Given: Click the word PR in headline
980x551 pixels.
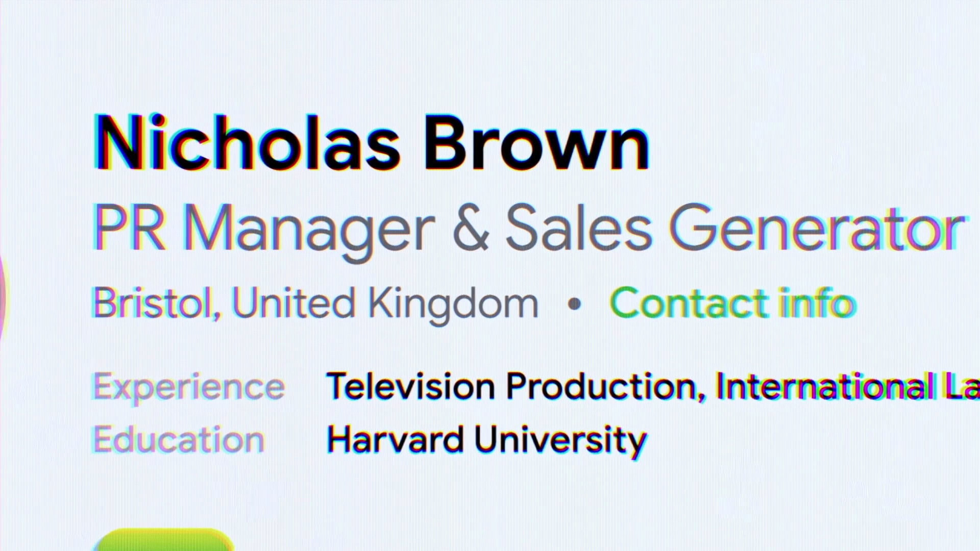Looking at the screenshot, I should 129,228.
